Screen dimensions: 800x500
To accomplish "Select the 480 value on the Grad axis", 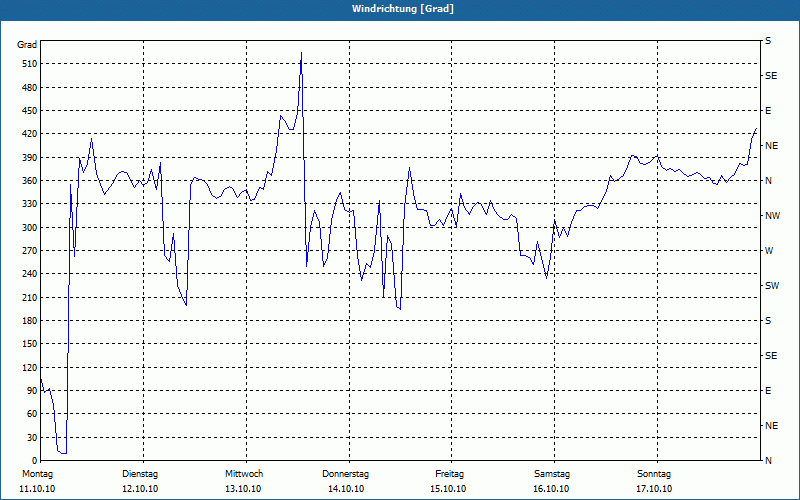I will tap(30, 88).
